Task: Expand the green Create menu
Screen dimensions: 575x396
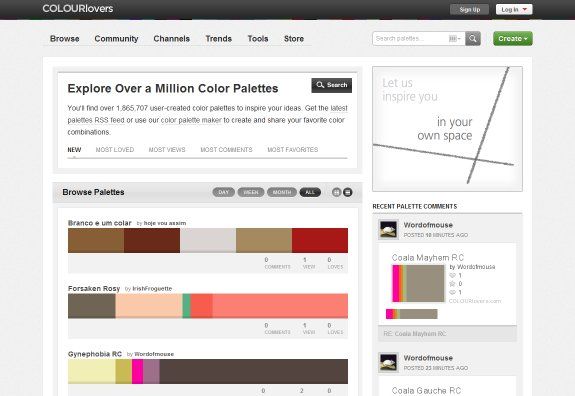Action: click(x=513, y=38)
